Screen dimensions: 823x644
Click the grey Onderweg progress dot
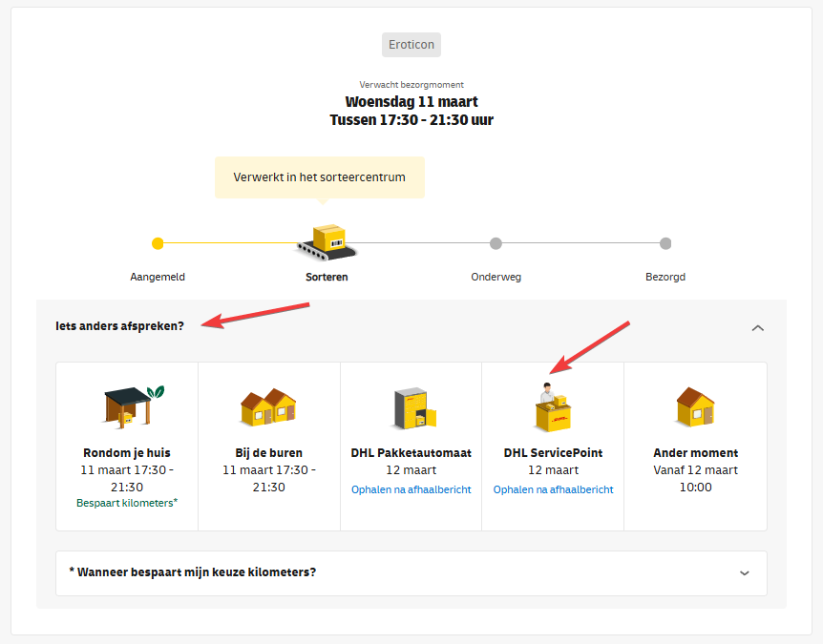point(496,243)
